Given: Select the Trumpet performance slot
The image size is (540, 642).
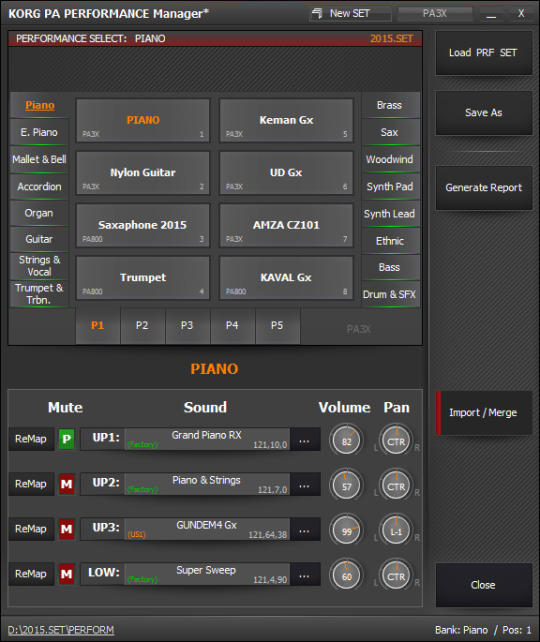Looking at the screenshot, I should [143, 278].
